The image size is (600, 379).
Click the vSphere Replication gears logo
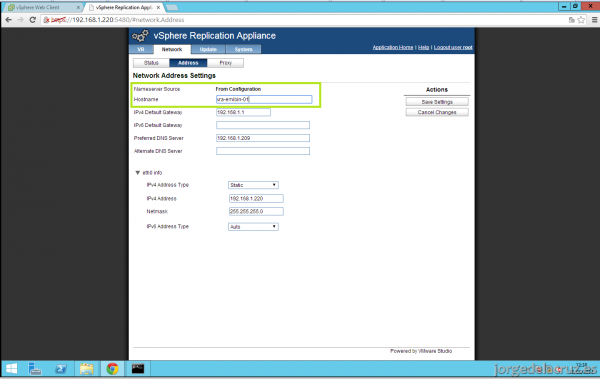point(140,36)
